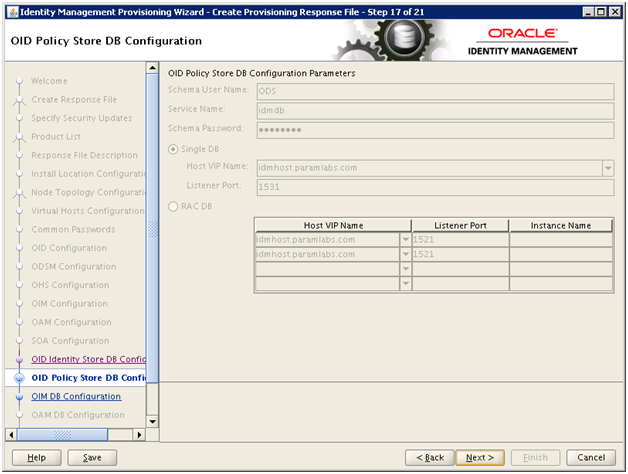
Task: Click the Save button
Action: 92,458
